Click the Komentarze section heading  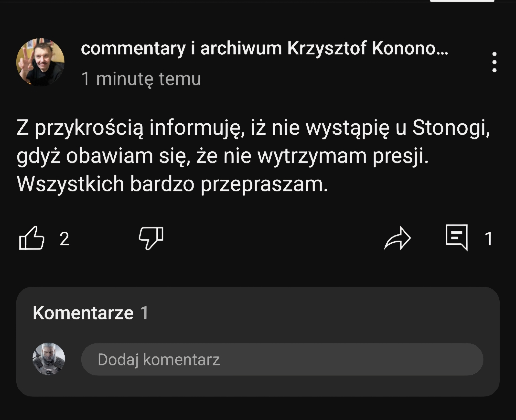coord(83,313)
